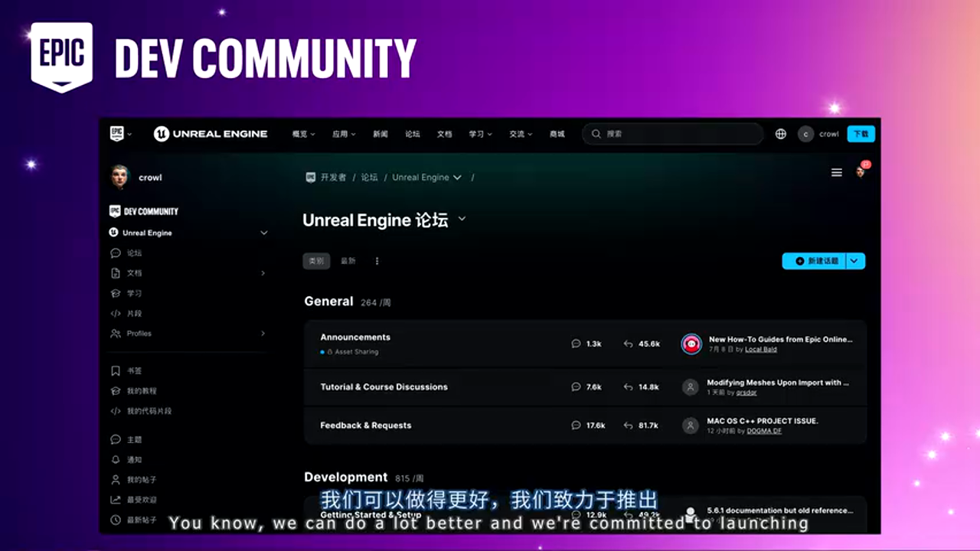The height and width of the screenshot is (551, 980).
Task: Collapse the Unreal Engine sidebar section
Action: point(264,233)
